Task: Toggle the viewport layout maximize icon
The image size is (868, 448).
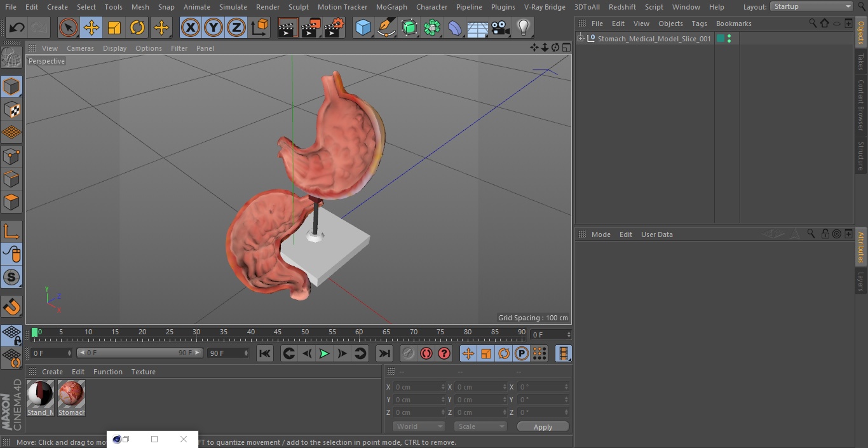Action: click(x=566, y=48)
